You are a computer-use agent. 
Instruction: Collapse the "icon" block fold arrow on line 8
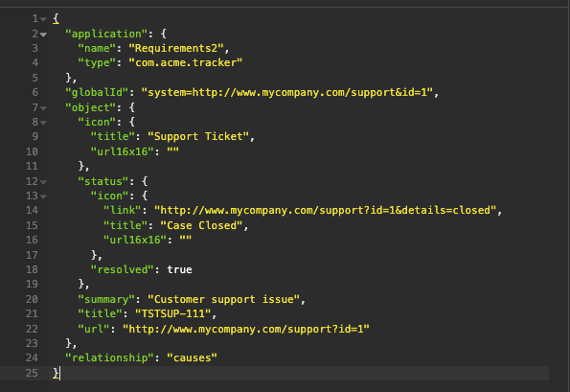pos(43,123)
